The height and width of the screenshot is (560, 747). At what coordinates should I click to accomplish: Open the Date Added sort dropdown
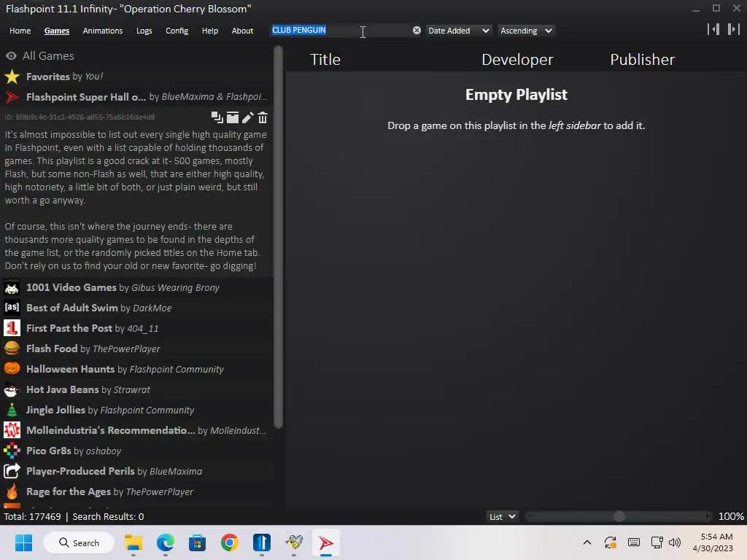point(458,31)
